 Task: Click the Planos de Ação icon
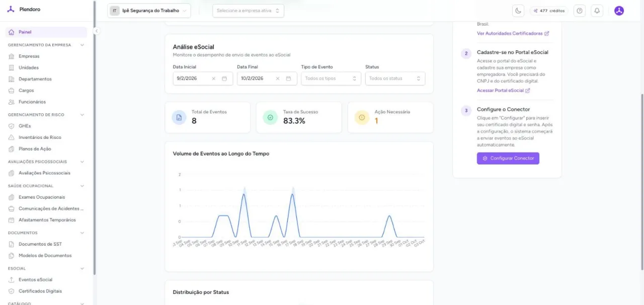(12, 149)
